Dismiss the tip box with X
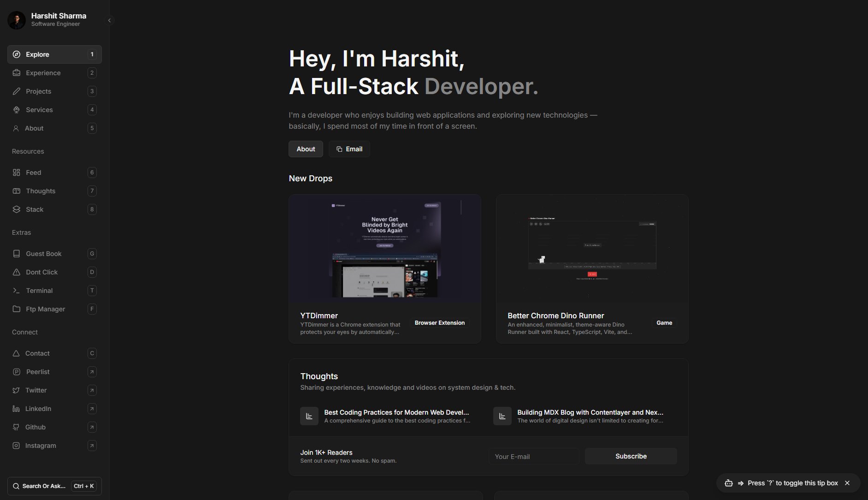This screenshot has width=868, height=500. pos(847,483)
